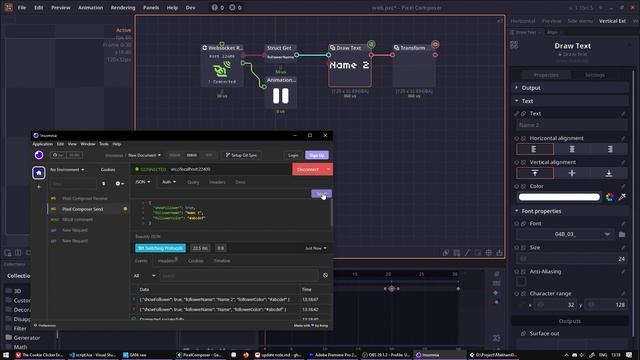
Task: Toggle the visibility link icon for the Font property
Action: 524,224
